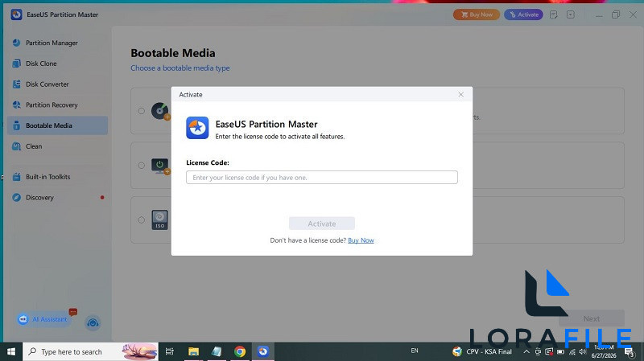Click the Next button
644x361 pixels.
tap(592, 318)
